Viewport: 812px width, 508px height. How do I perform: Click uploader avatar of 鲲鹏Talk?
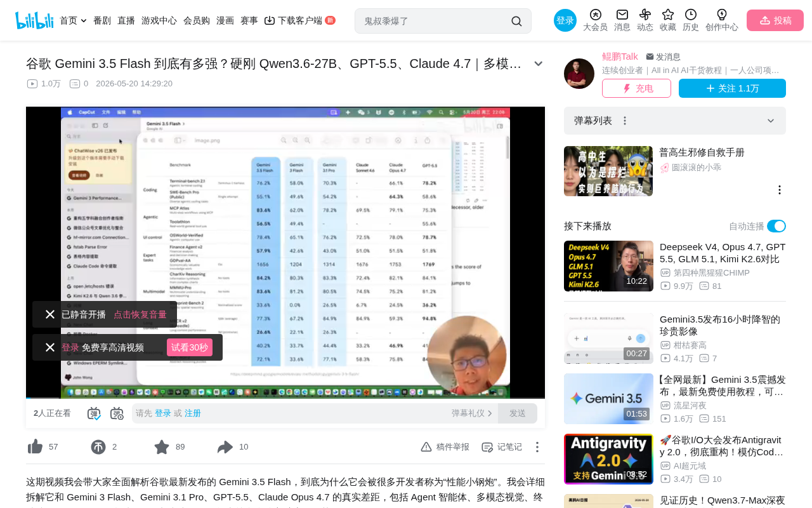(579, 74)
